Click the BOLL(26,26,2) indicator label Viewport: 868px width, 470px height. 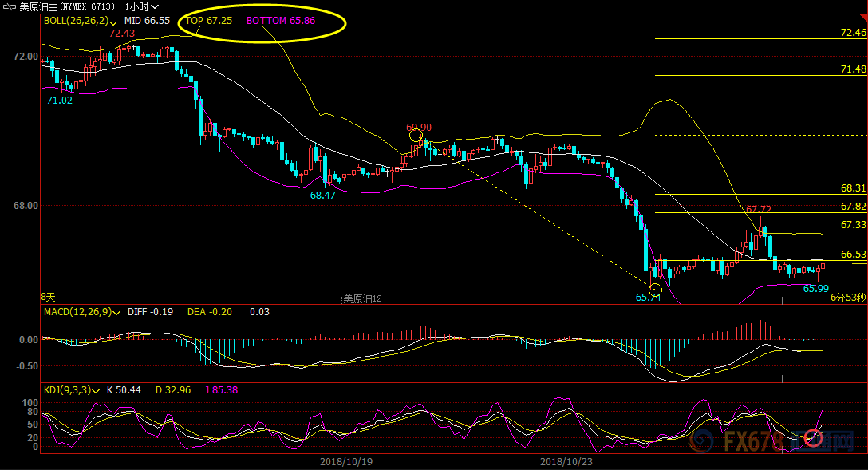point(77,21)
